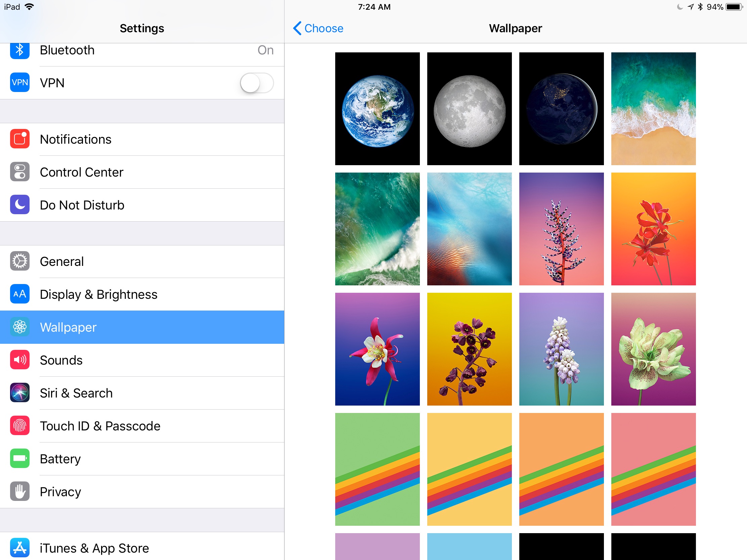Tap the Sounds speaker icon
The width and height of the screenshot is (747, 560).
[x=19, y=360]
